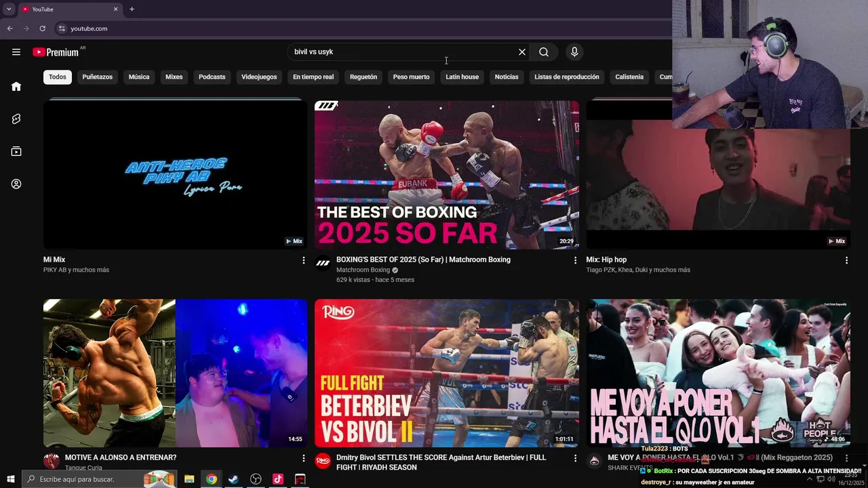Open Dmitry Bivol SETTLES THE SCORE title link
868x488 pixels.
(x=441, y=462)
